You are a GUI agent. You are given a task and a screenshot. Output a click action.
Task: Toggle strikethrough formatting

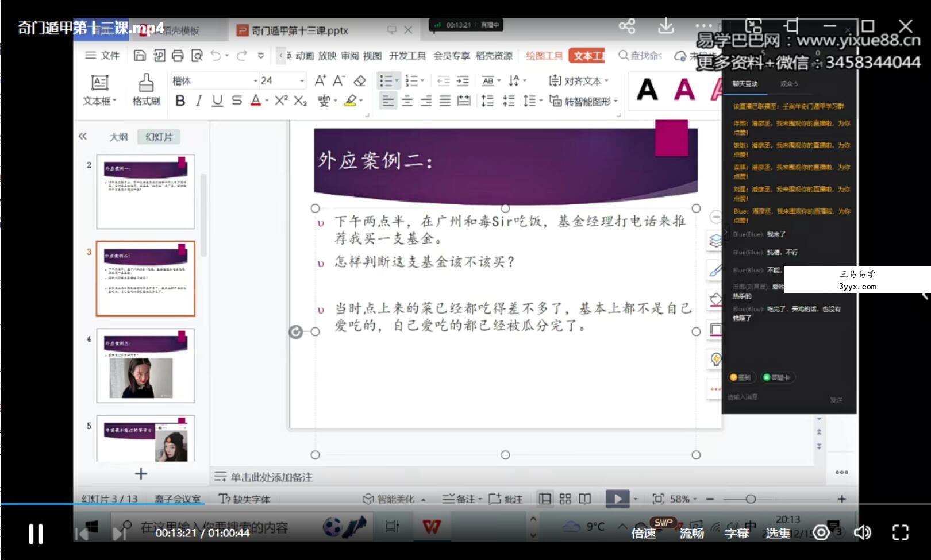[x=237, y=101]
